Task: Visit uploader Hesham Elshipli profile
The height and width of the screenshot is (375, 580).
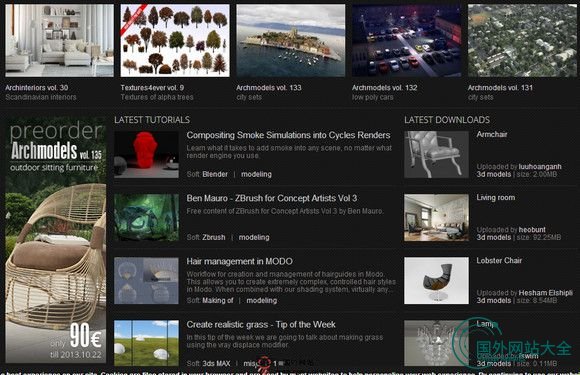Action: point(546,293)
